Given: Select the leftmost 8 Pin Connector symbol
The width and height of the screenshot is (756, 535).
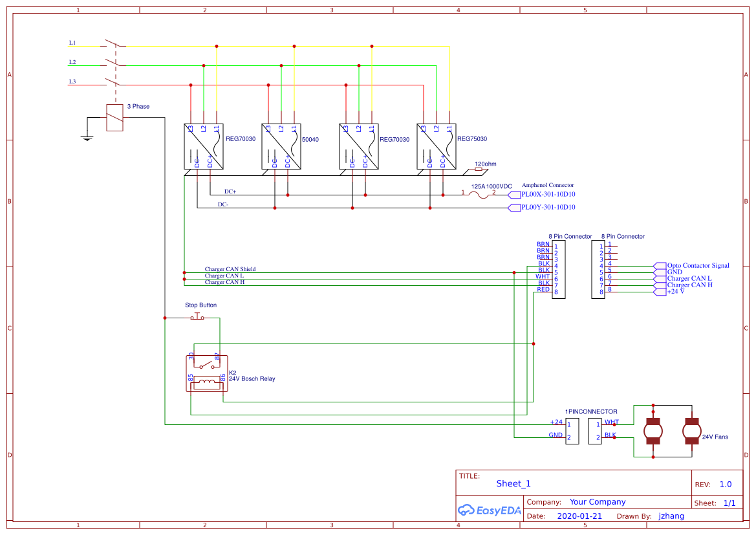Looking at the screenshot, I should click(x=560, y=269).
